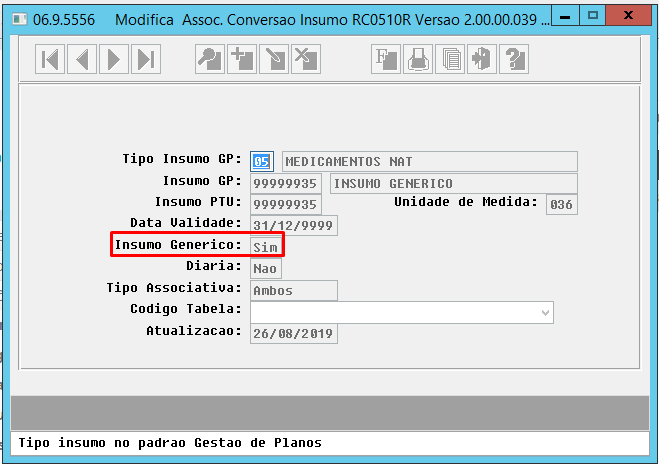The height and width of the screenshot is (464, 659).
Task: Print using the printer icon
Action: coord(418,59)
